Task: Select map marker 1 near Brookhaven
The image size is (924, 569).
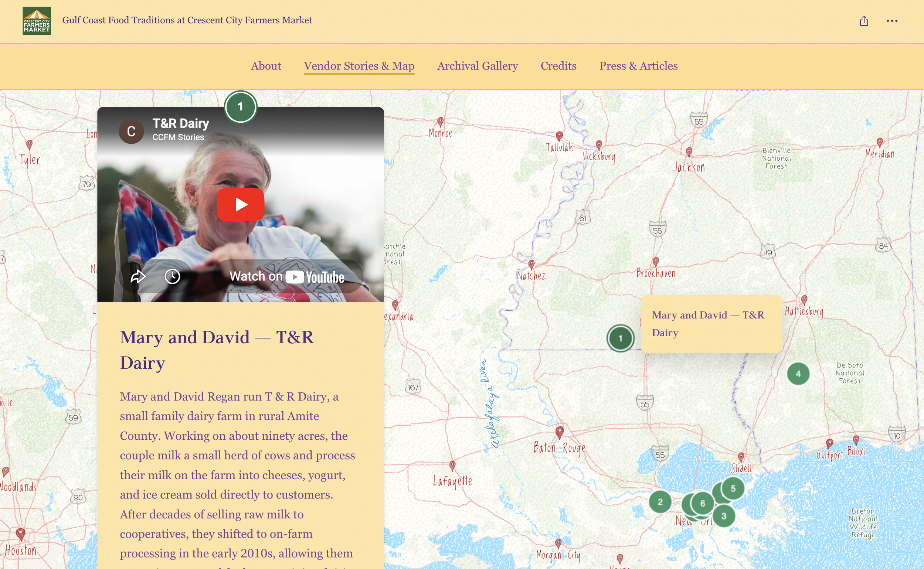Action: coord(620,338)
